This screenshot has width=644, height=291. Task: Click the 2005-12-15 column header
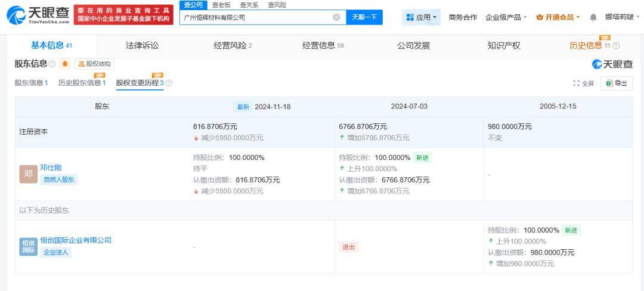[x=558, y=106]
